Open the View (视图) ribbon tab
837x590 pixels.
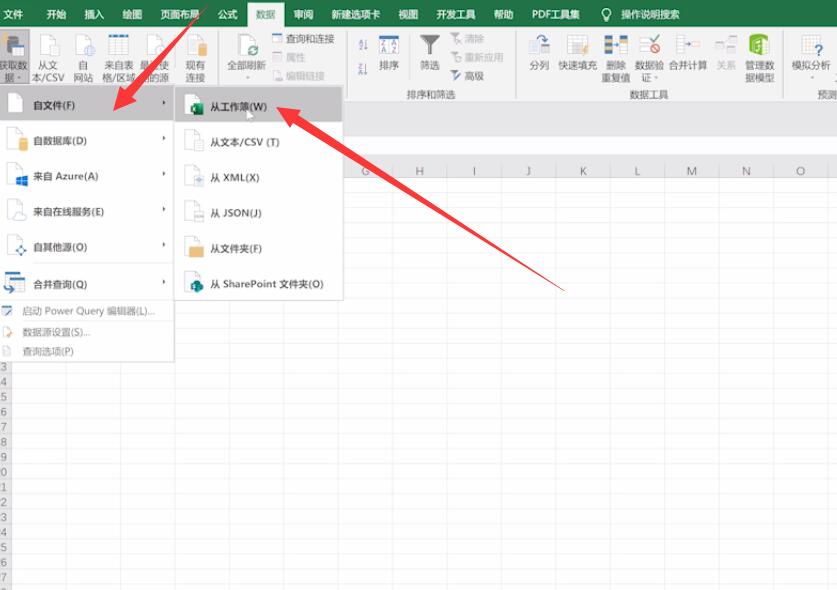point(408,14)
